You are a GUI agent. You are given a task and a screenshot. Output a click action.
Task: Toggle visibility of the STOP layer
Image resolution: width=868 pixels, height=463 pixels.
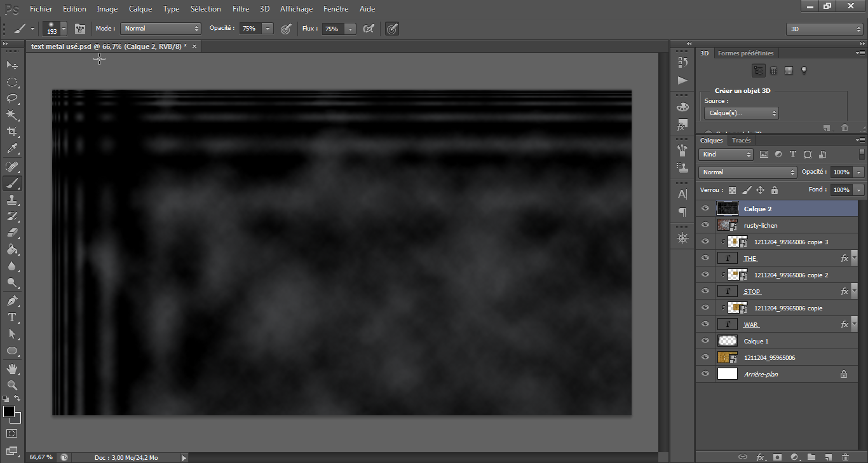click(705, 291)
